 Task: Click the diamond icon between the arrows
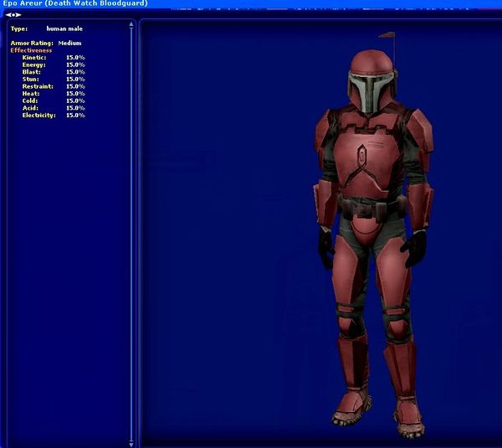[x=13, y=14]
